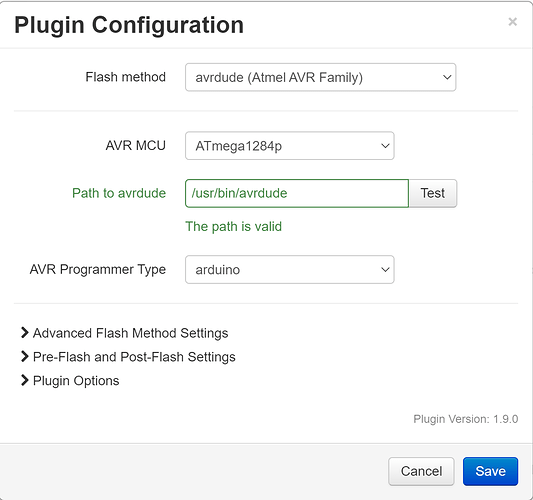Image resolution: width=533 pixels, height=500 pixels.
Task: Click the Path to avrdude label
Action: 119,193
